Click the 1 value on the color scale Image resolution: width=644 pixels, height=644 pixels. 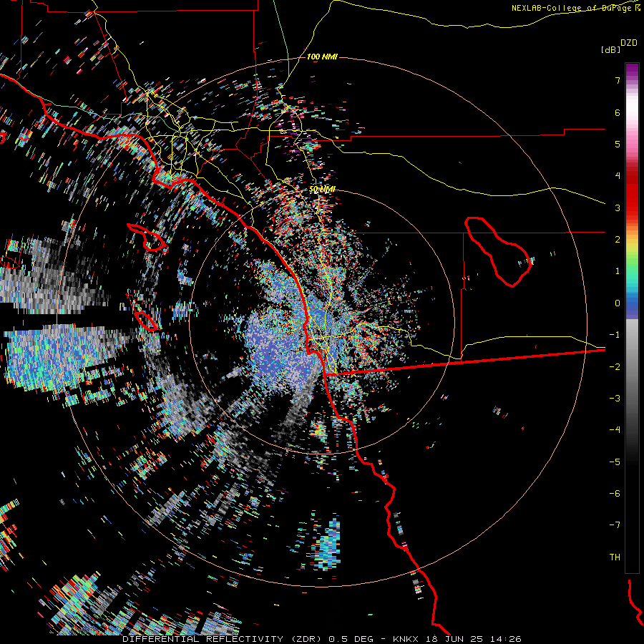(618, 271)
